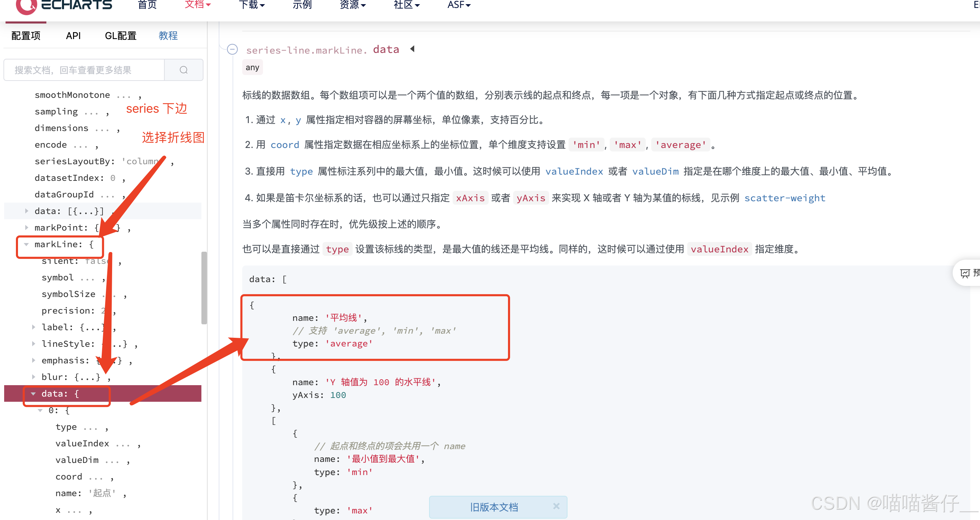Click the y link in item 1
Image resolution: width=980 pixels, height=520 pixels.
coord(298,121)
